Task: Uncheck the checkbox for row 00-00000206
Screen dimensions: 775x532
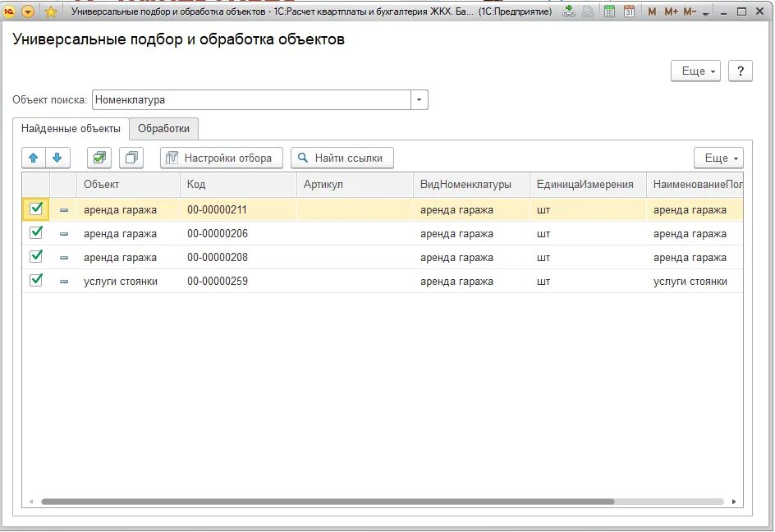Action: click(x=36, y=232)
